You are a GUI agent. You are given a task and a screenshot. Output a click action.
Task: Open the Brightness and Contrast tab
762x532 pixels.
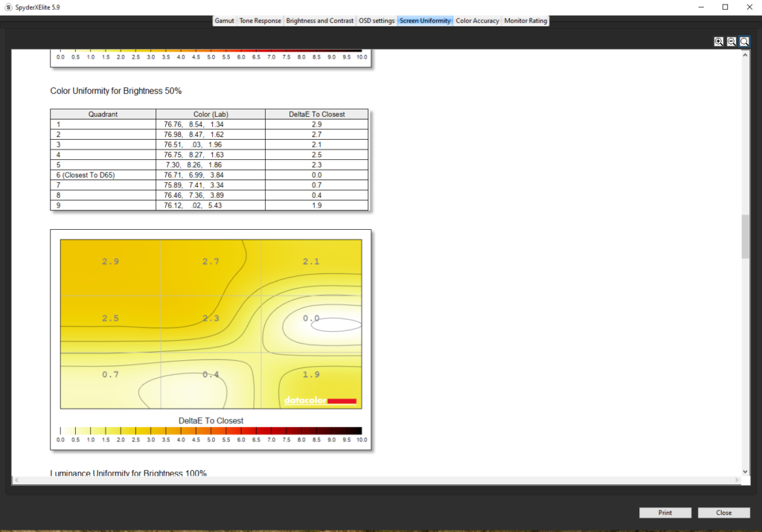coord(320,21)
